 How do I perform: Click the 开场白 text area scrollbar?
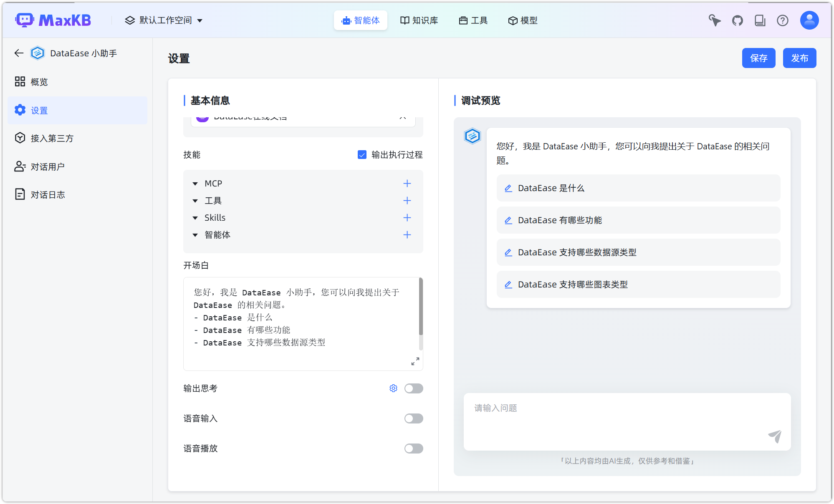[x=421, y=307]
